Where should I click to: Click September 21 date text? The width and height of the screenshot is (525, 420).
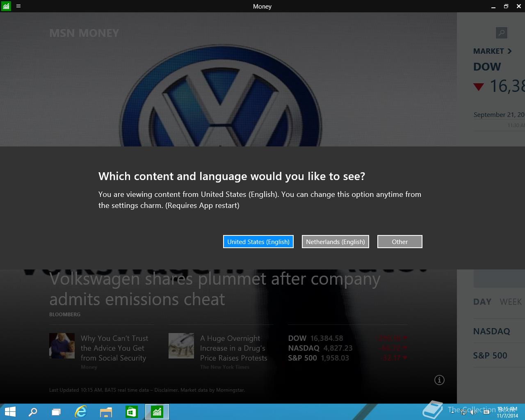tap(499, 114)
